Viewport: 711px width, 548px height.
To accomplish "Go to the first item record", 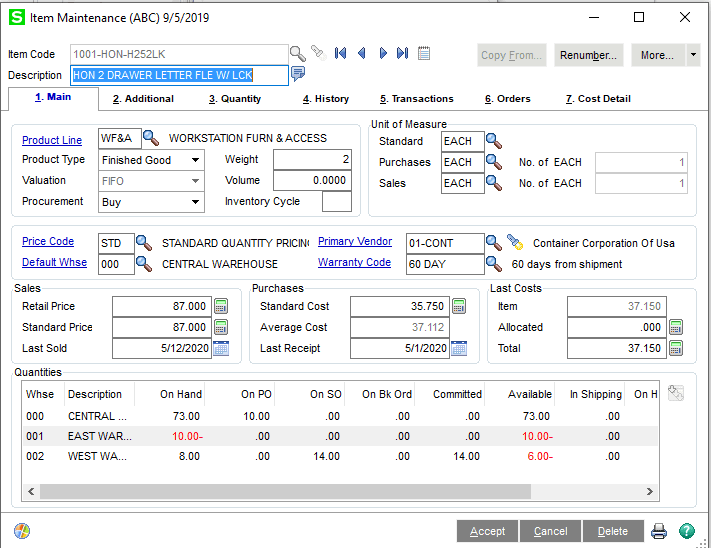I will pos(340,53).
